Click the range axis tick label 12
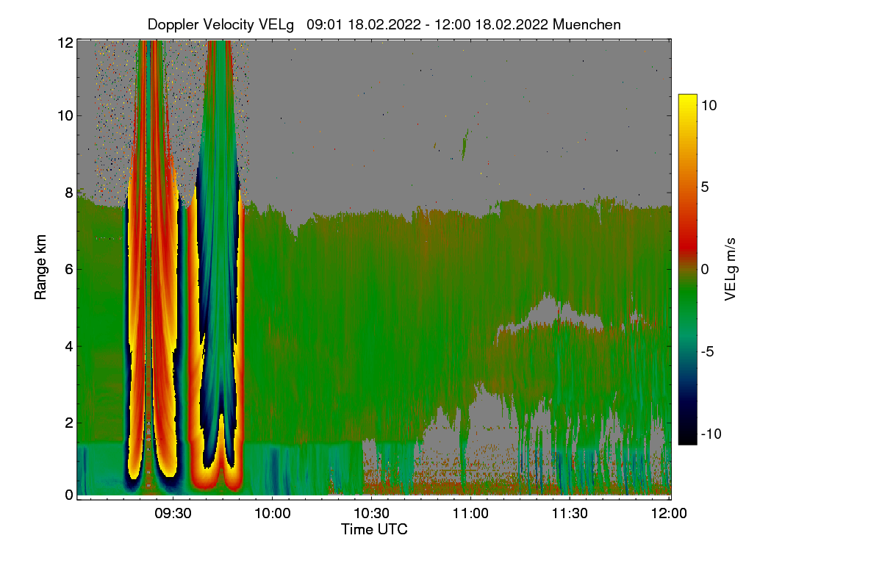Screen dimensions: 882x588 (x=64, y=43)
